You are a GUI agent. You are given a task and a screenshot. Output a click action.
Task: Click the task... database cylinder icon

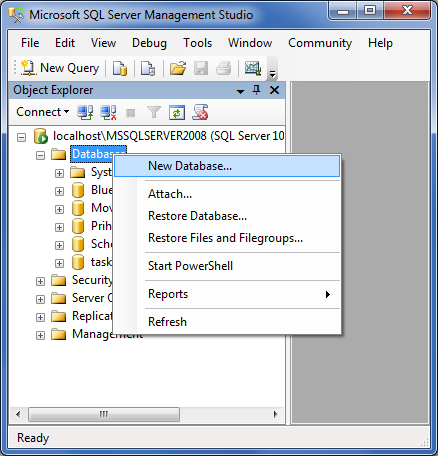(78, 262)
